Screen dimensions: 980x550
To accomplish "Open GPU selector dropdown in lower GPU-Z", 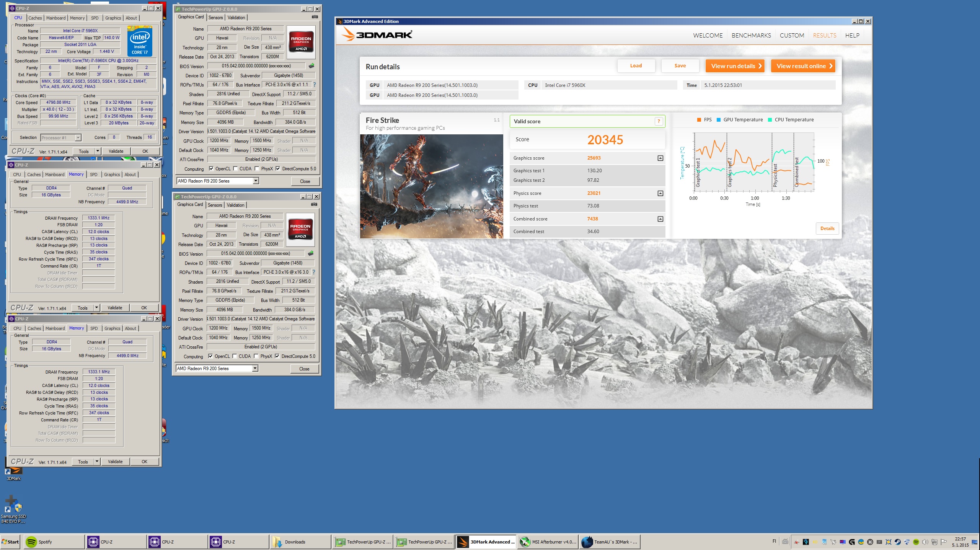I will click(x=255, y=369).
